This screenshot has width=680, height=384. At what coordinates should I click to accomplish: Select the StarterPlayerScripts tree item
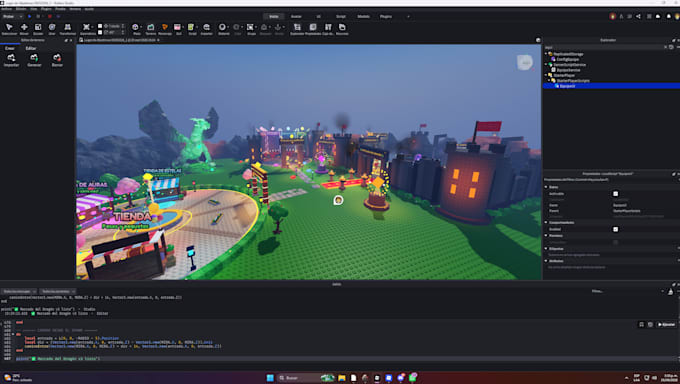[572, 81]
